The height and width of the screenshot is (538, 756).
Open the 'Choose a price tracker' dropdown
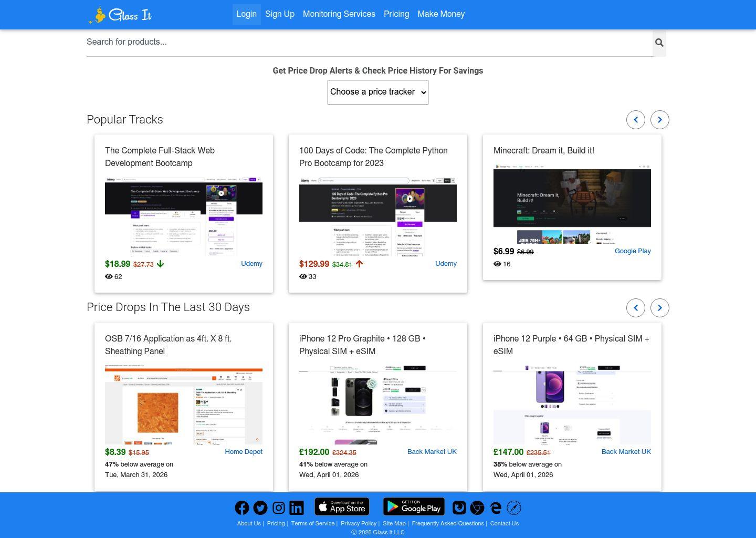(x=378, y=92)
